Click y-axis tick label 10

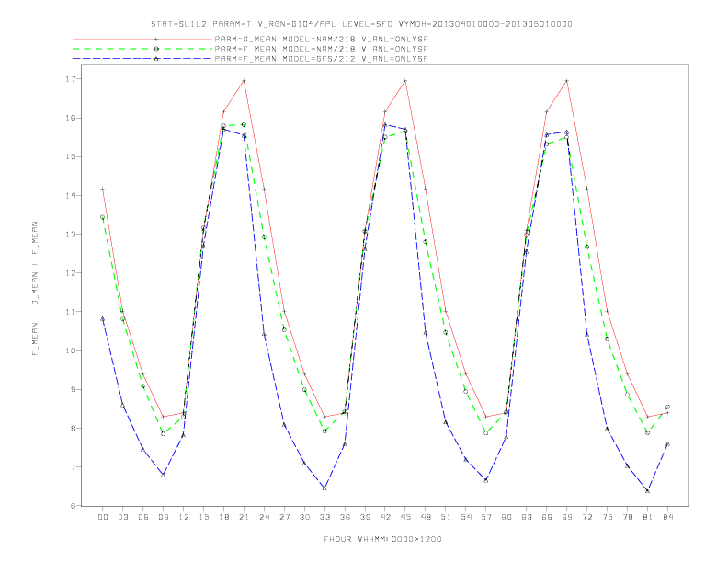point(70,350)
